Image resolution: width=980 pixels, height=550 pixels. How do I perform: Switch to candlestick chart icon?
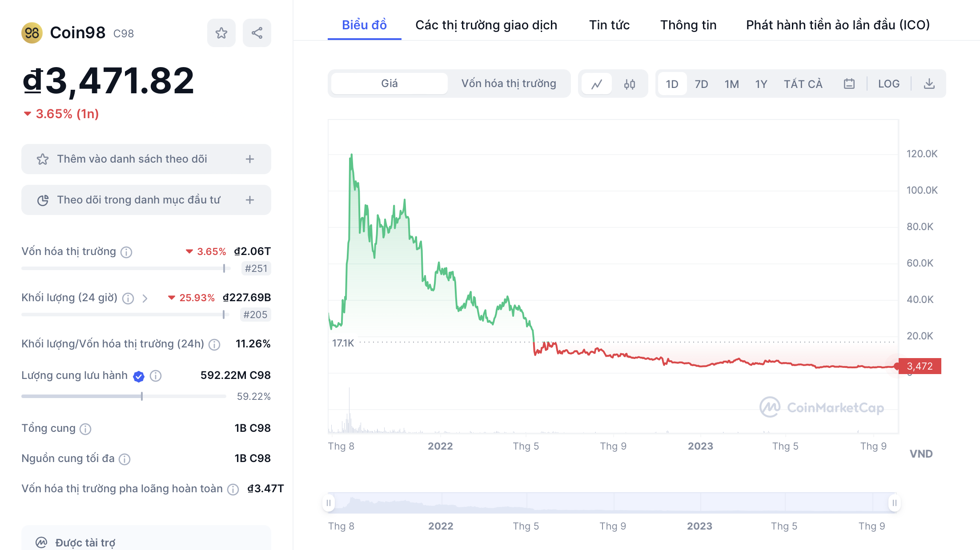coord(629,84)
